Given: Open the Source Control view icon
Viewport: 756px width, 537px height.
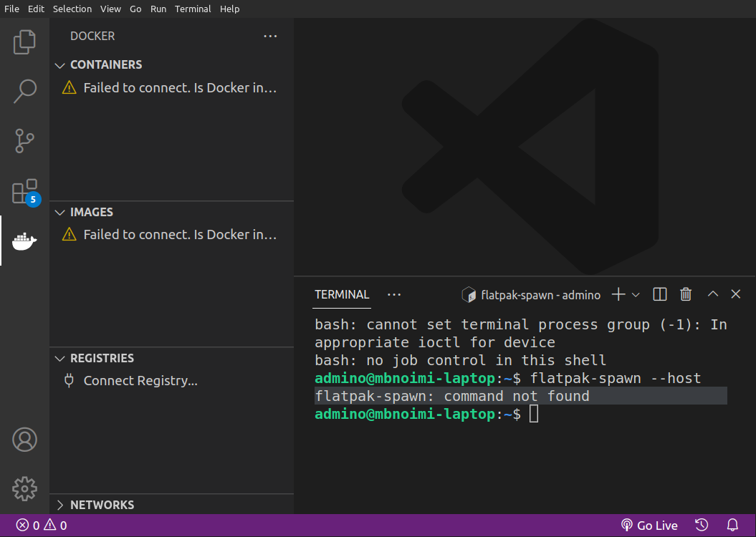Looking at the screenshot, I should coord(24,140).
